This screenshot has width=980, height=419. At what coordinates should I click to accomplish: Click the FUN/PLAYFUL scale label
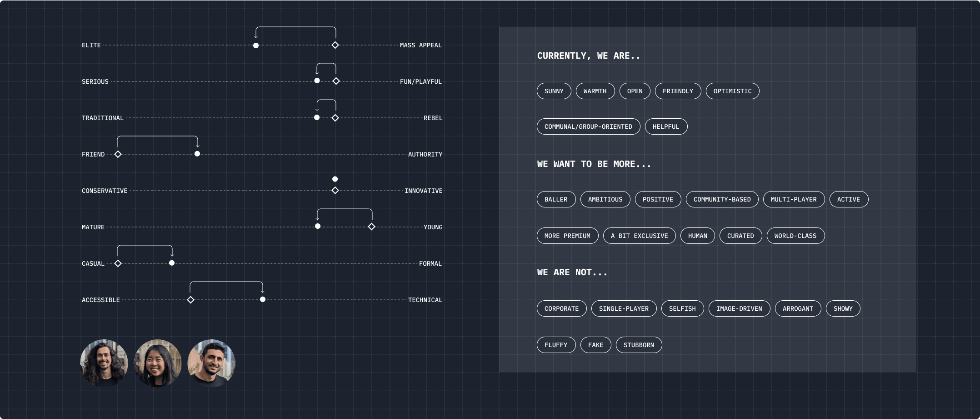(421, 81)
